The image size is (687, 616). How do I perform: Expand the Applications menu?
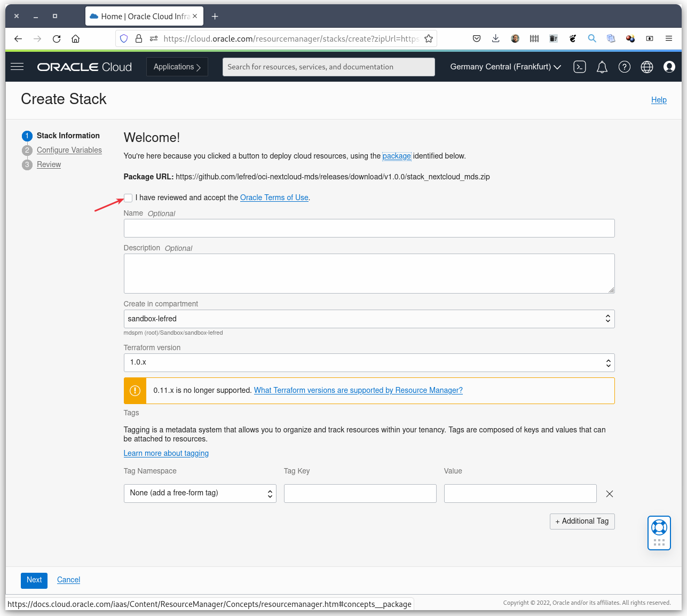click(177, 67)
